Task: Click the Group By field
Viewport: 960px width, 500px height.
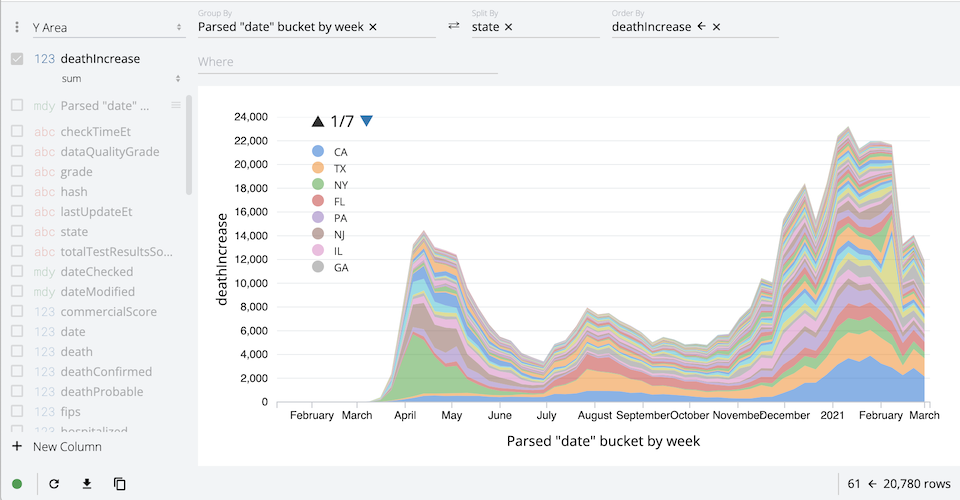Action: [317, 27]
